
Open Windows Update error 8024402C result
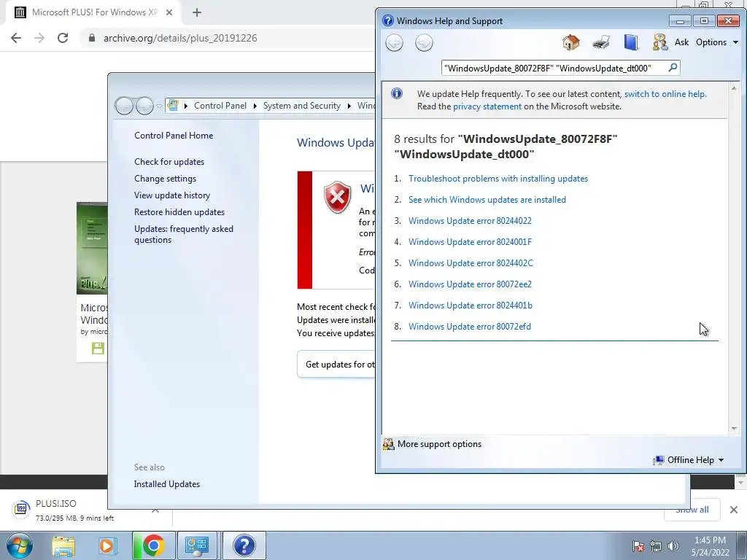[x=471, y=262]
